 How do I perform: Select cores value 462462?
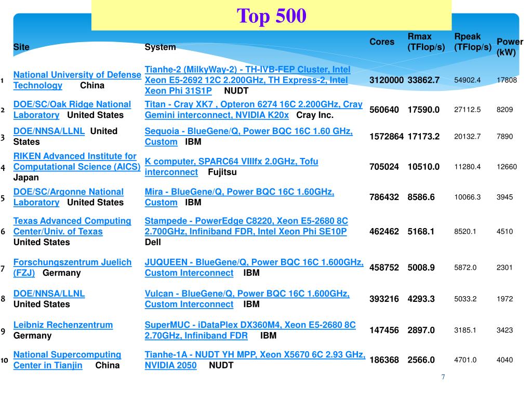(384, 232)
